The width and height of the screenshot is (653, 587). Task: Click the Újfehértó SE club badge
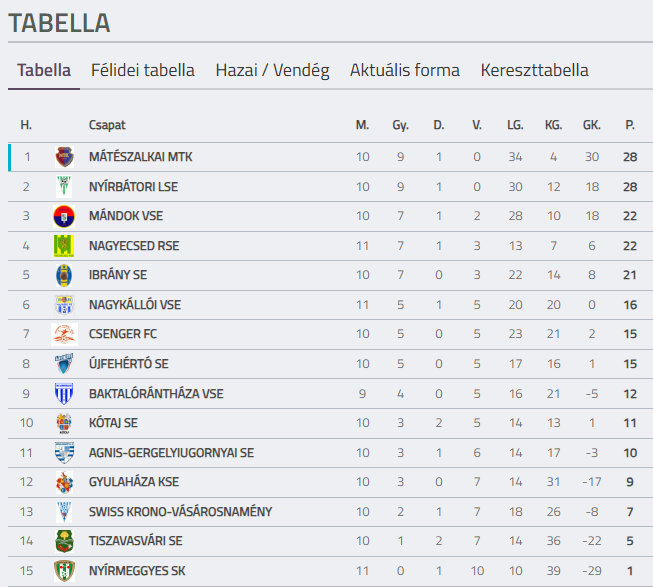click(x=64, y=364)
